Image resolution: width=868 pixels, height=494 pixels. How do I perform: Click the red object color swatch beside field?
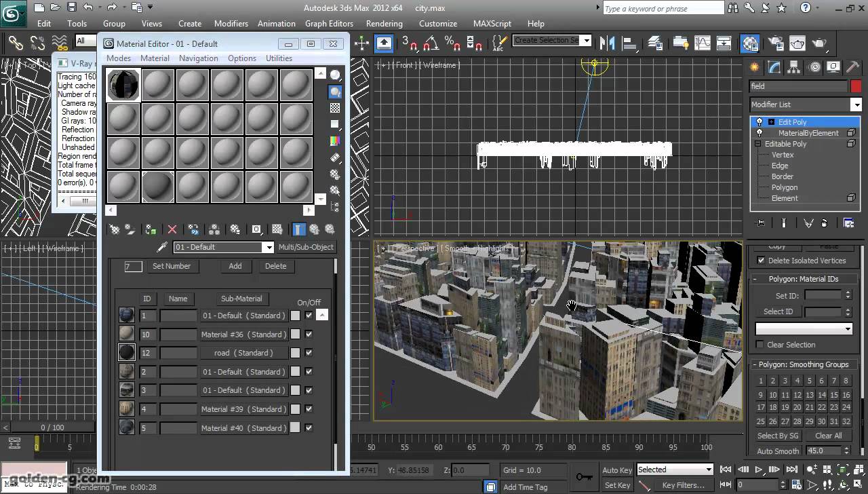[x=856, y=86]
